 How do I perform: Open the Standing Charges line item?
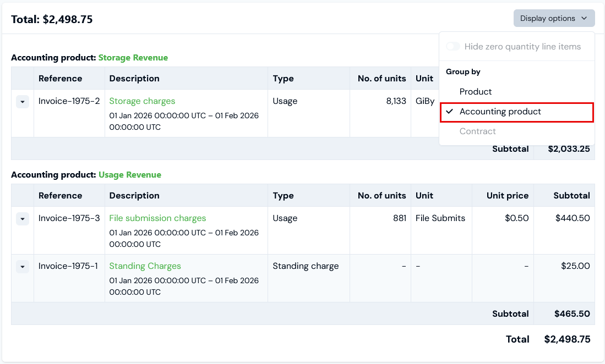coord(145,266)
